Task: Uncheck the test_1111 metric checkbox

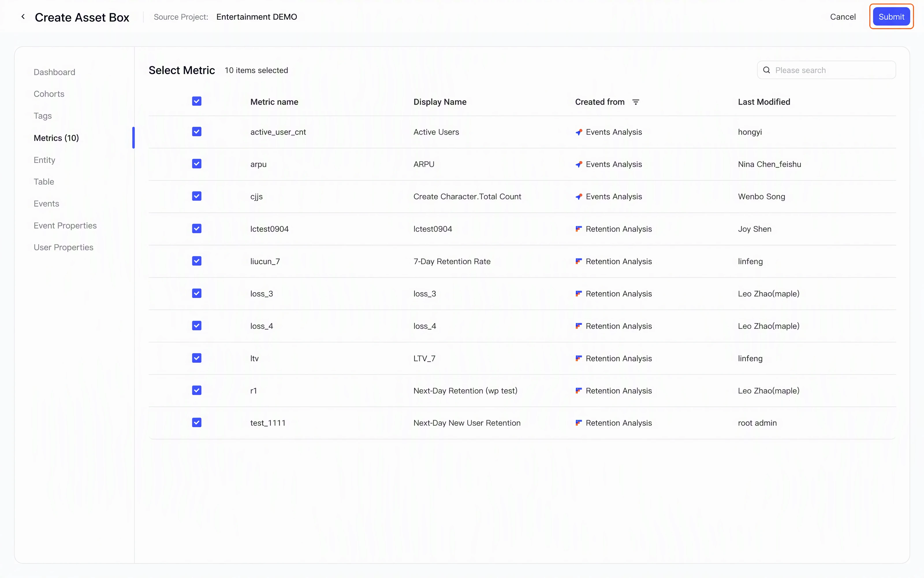Action: click(x=197, y=423)
